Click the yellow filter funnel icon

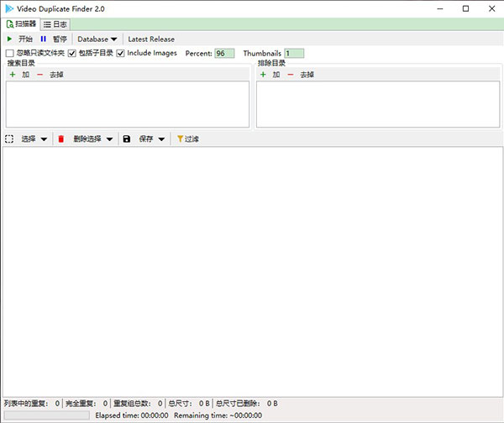click(x=180, y=138)
